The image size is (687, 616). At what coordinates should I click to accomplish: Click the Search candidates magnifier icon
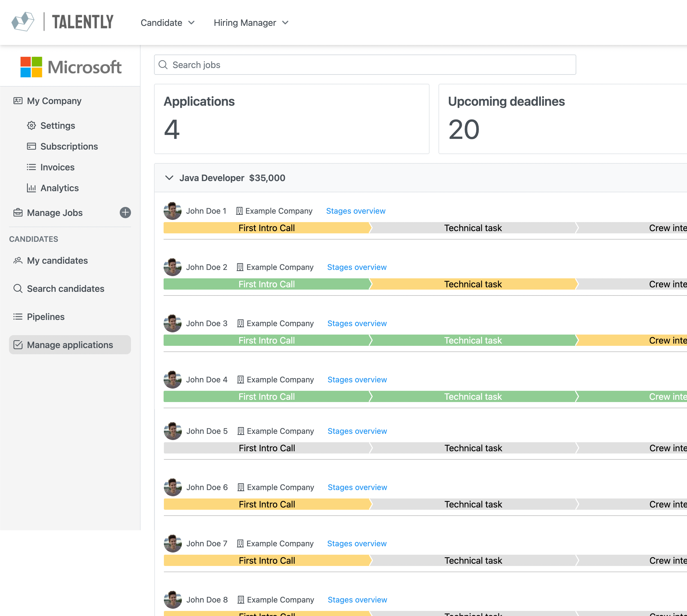[18, 289]
